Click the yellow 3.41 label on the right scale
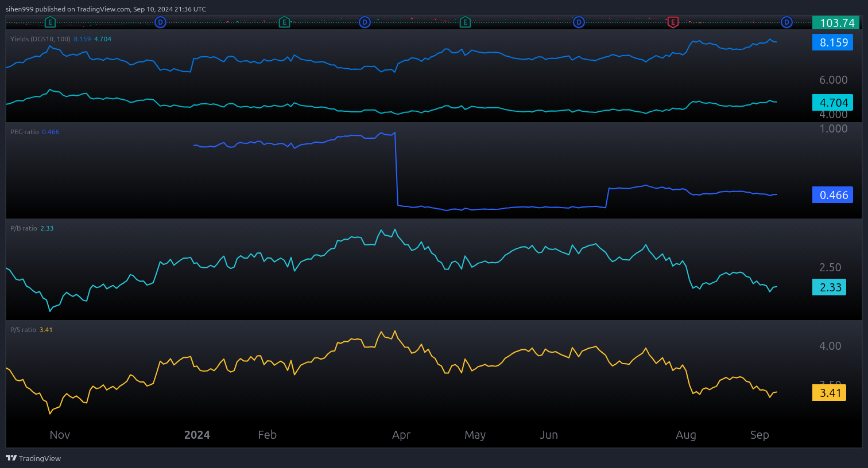The width and height of the screenshot is (868, 468). click(829, 393)
